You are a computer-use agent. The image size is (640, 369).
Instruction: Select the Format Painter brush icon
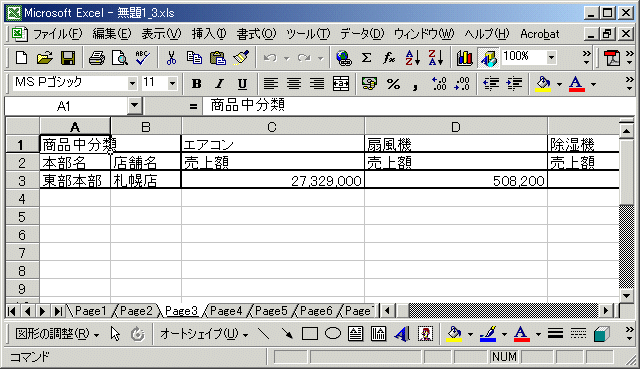[x=241, y=58]
